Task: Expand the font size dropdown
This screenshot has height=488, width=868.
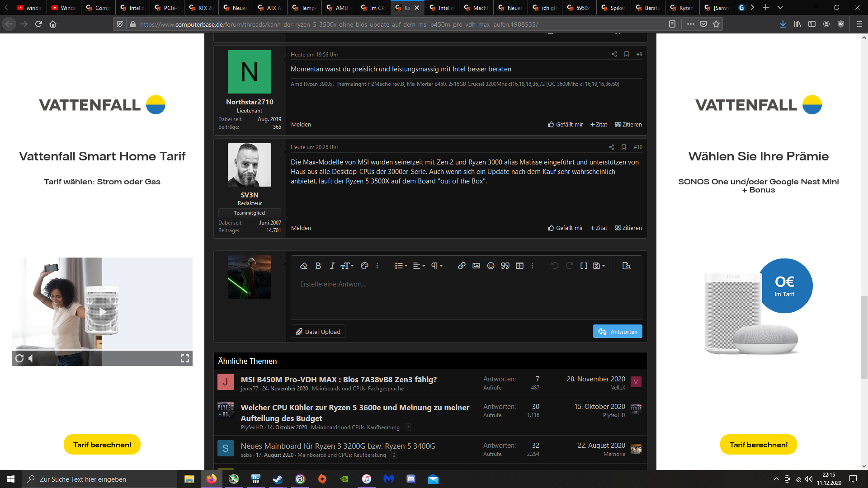Action: [x=347, y=266]
